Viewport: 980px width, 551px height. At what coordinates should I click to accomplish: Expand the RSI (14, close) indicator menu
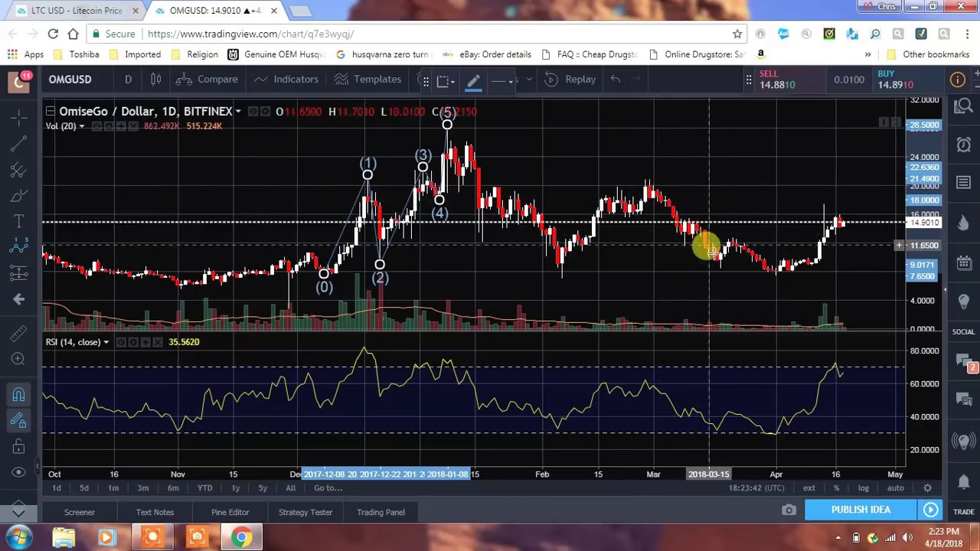(x=106, y=342)
